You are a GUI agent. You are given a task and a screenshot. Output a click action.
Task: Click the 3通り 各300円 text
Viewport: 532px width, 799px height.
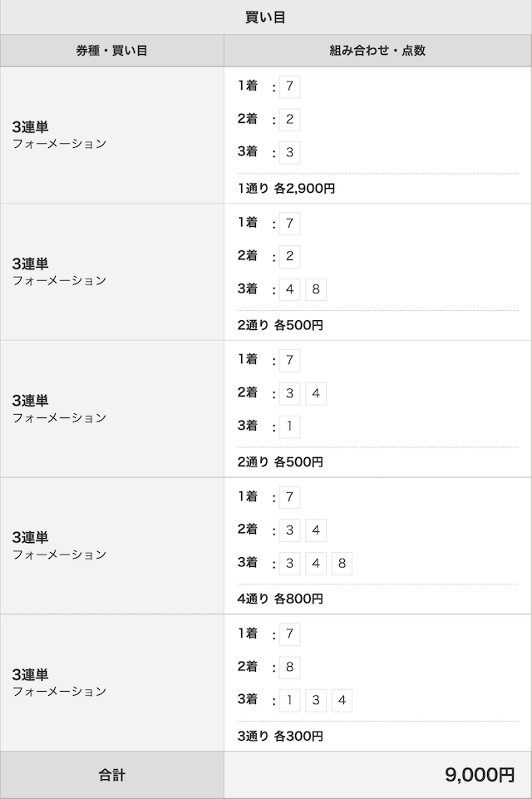pos(280,736)
